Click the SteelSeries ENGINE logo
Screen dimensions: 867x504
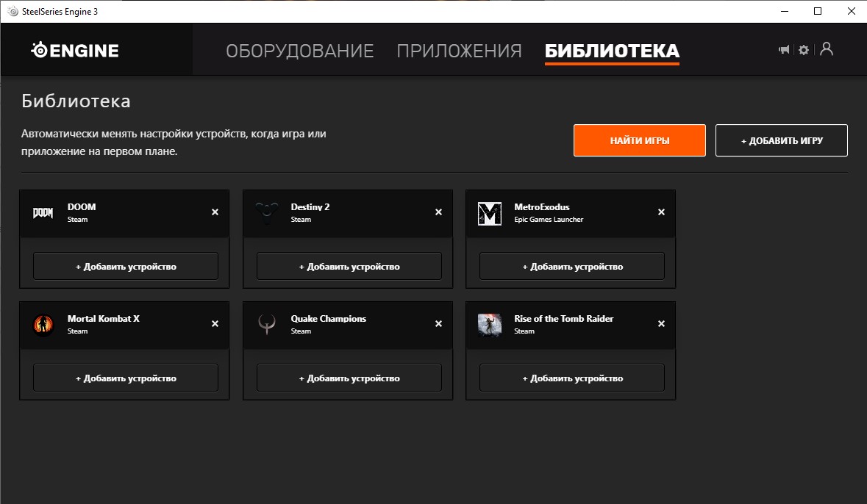[x=75, y=50]
